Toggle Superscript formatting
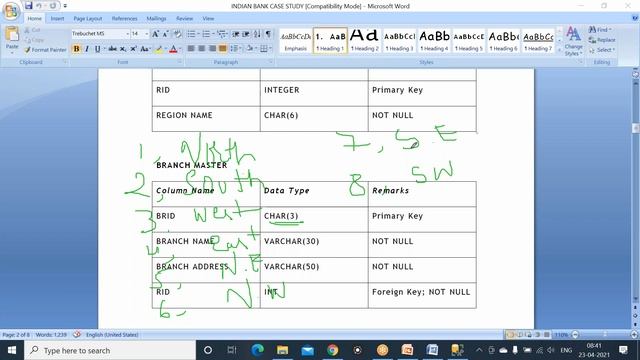Screen dimensions: 640x360 coord(133,49)
